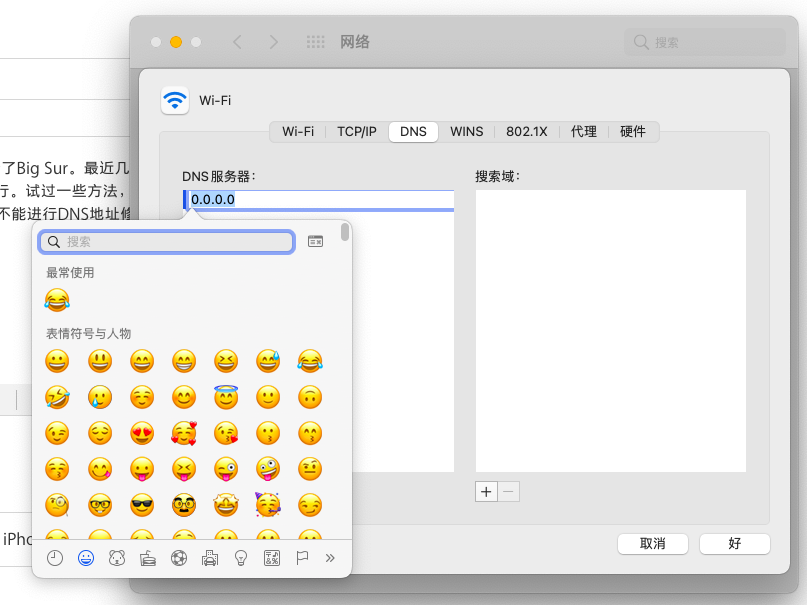Image resolution: width=807 pixels, height=605 pixels.
Task: Expand the character viewer window icon
Action: [x=315, y=241]
